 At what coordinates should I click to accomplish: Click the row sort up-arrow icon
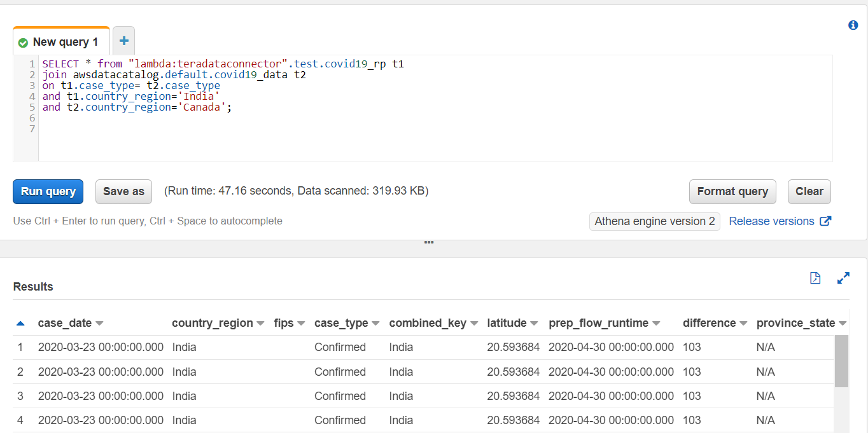point(20,324)
